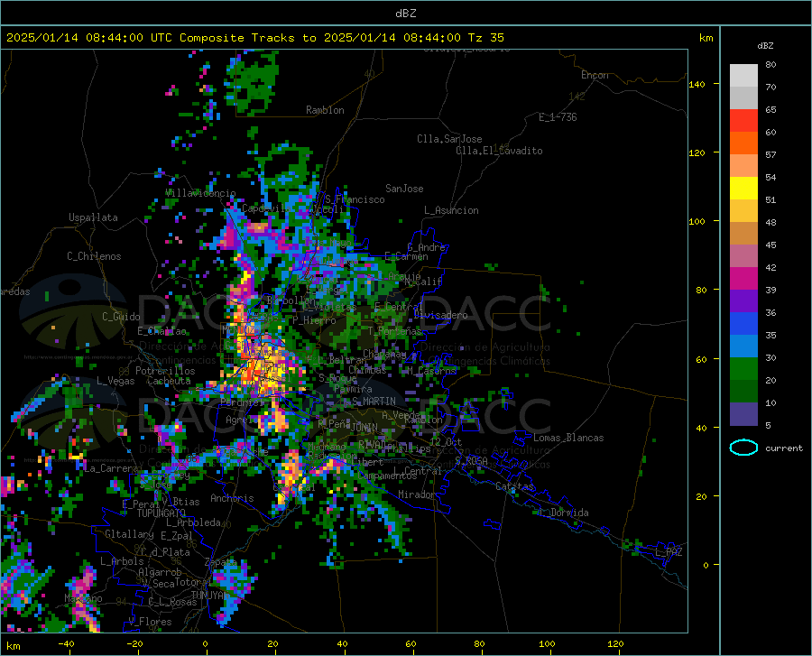The height and width of the screenshot is (656, 812).
Task: Click the 'Catitas' map label
Action: pyautogui.click(x=514, y=486)
